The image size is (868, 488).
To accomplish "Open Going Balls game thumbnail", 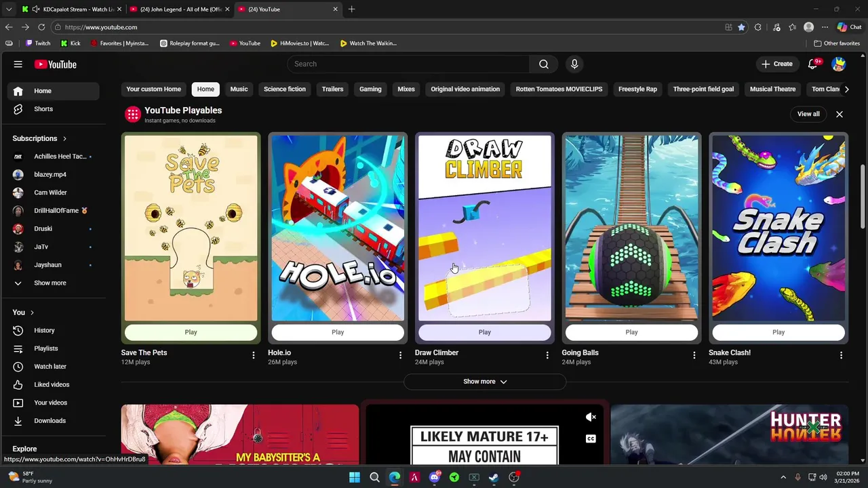I will pos(631,228).
